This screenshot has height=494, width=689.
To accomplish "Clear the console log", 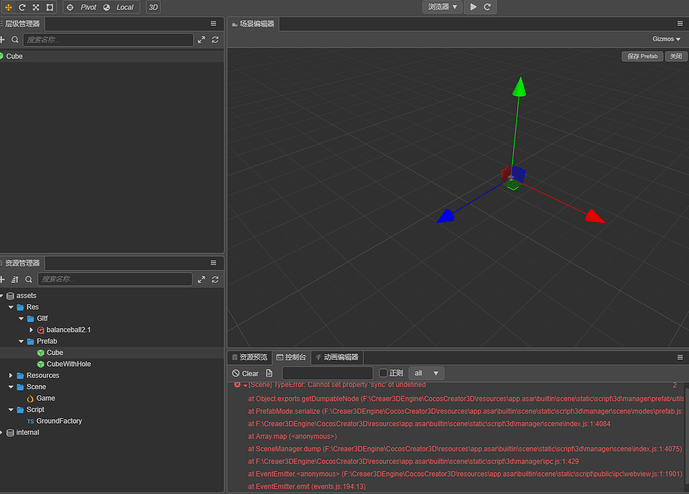I will click(245, 374).
